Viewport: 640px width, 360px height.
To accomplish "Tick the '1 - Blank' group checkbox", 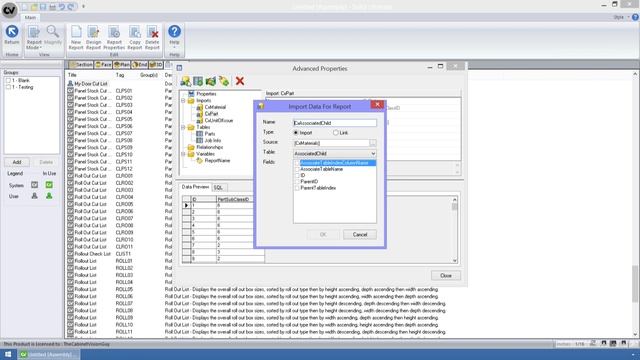I will click(8, 80).
